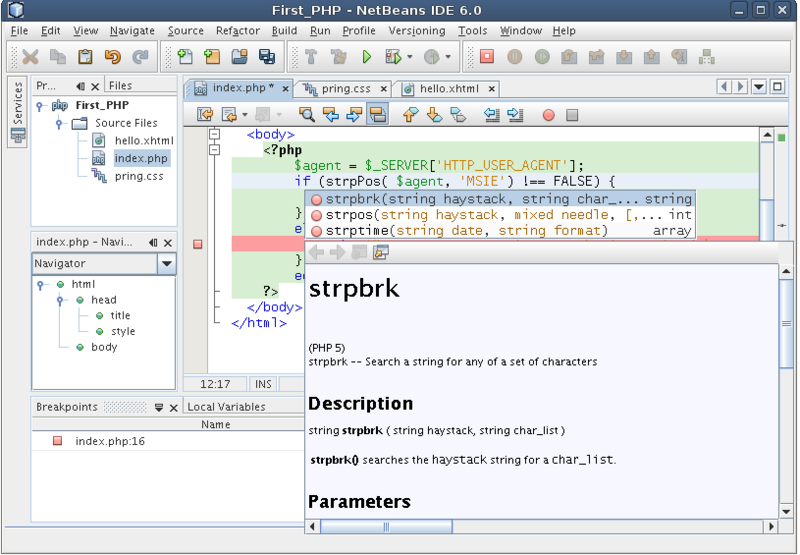Toggle Highlight Search in editor toolbar
Image resolution: width=800 pixels, height=555 pixels.
pyautogui.click(x=377, y=115)
